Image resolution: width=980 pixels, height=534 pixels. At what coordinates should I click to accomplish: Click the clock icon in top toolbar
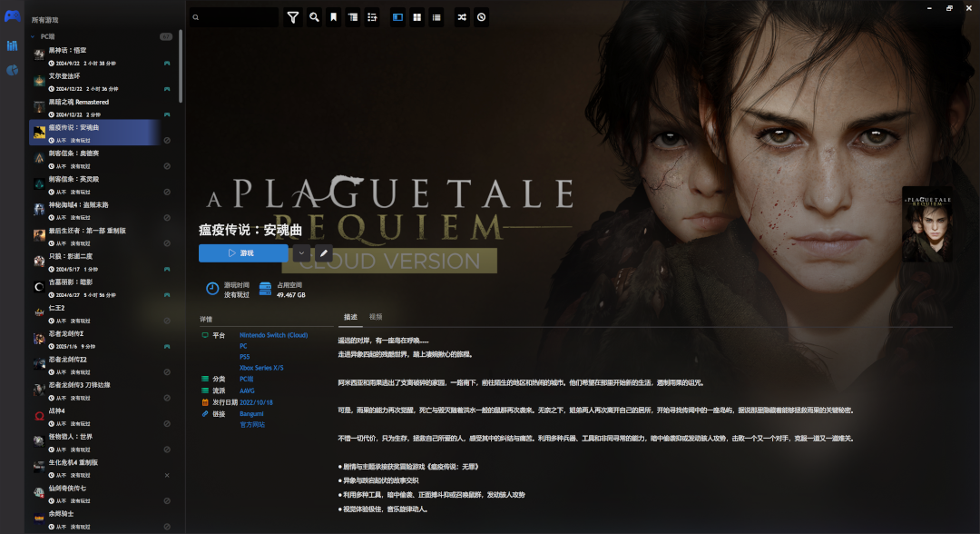(481, 17)
